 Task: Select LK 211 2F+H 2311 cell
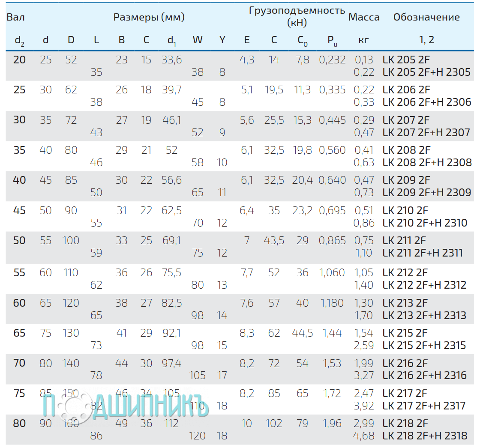pos(423,253)
